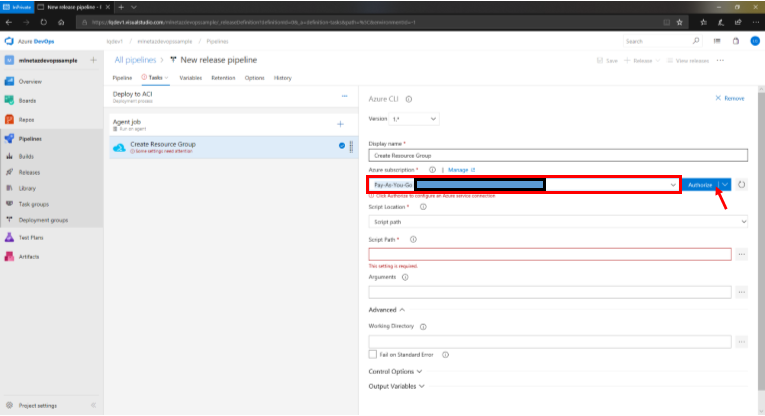Expand the Script Location dropdown
Viewport: 765px width, 416px height.
(x=558, y=221)
